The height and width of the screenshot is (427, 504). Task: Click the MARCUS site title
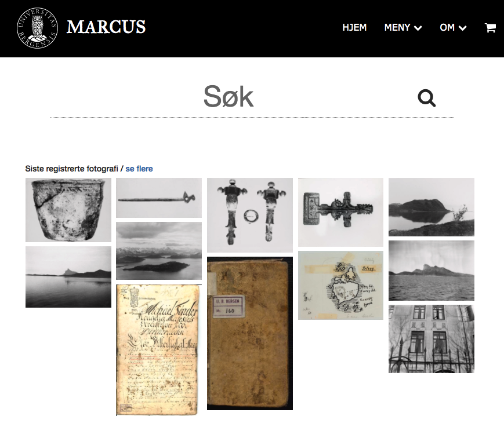(x=106, y=27)
